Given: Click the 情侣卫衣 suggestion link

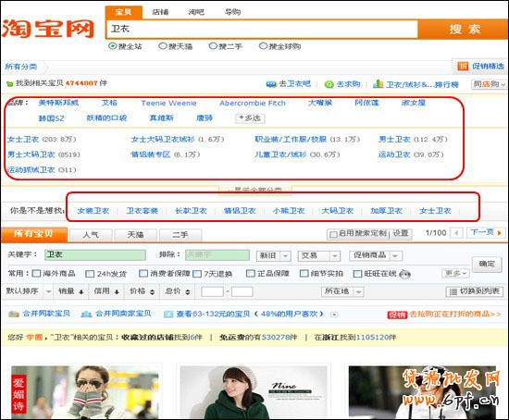Looking at the screenshot, I should pos(240,211).
